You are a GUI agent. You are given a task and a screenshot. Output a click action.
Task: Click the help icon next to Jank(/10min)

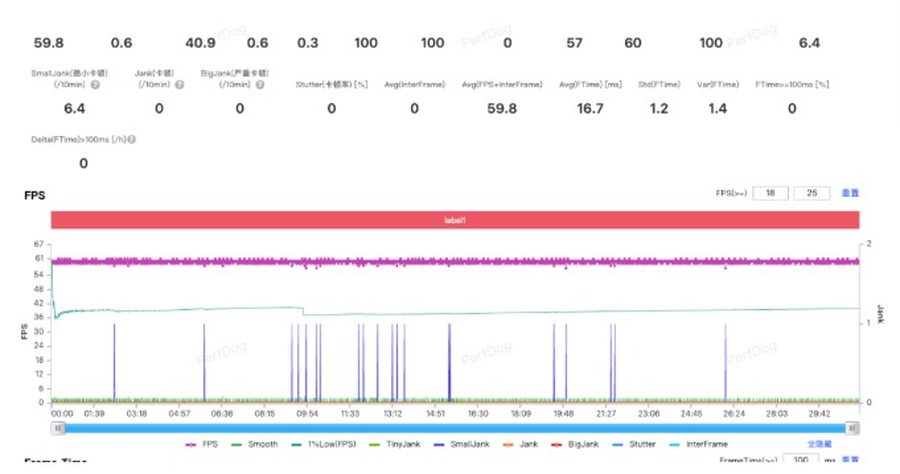click(179, 85)
